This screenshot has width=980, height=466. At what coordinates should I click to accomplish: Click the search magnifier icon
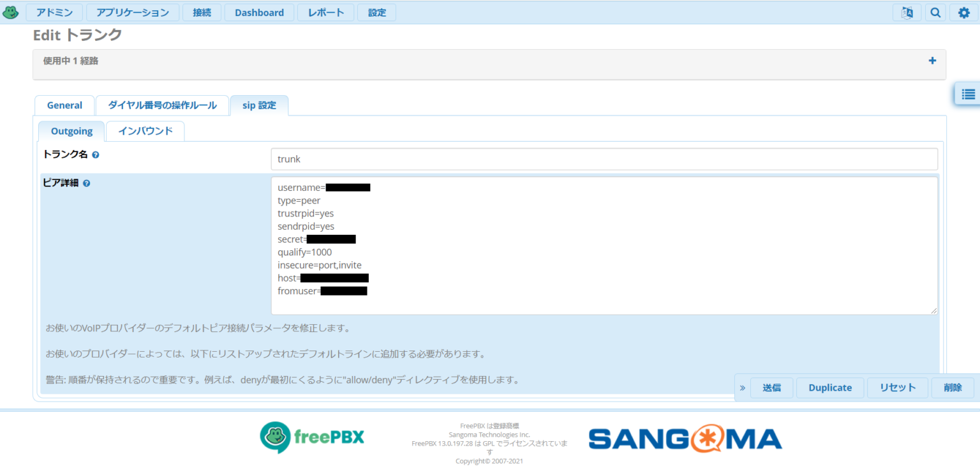click(x=935, y=12)
